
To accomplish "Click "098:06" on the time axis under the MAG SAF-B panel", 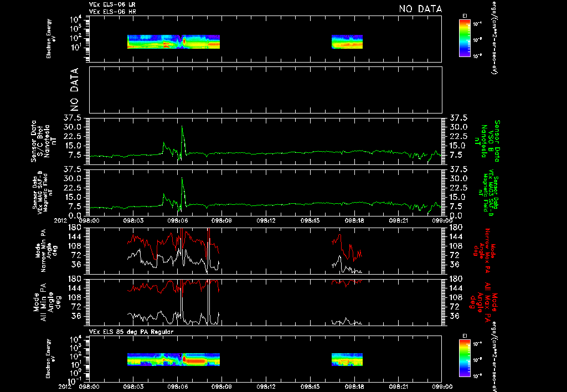I will pyautogui.click(x=177, y=220).
